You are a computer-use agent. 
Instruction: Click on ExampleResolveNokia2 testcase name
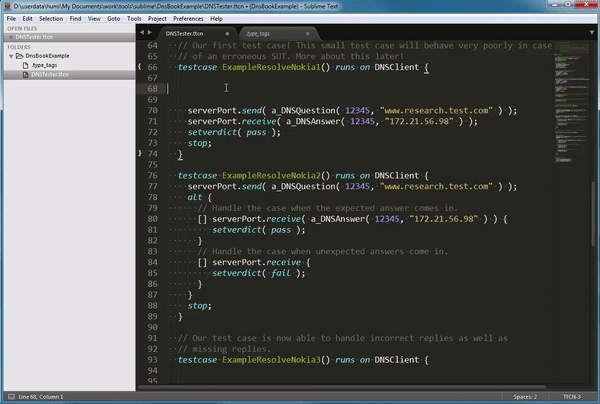(x=271, y=176)
